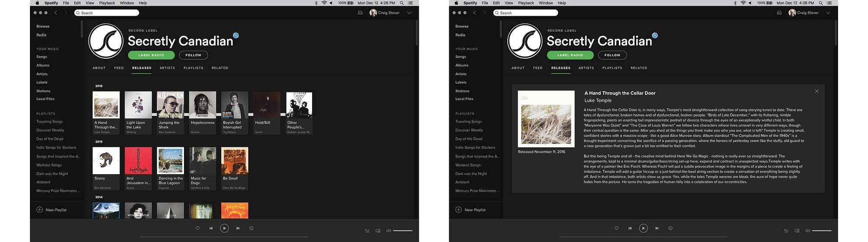The image size is (868, 242).
Task: Open the play queue icon in left window
Action: tap(367, 231)
